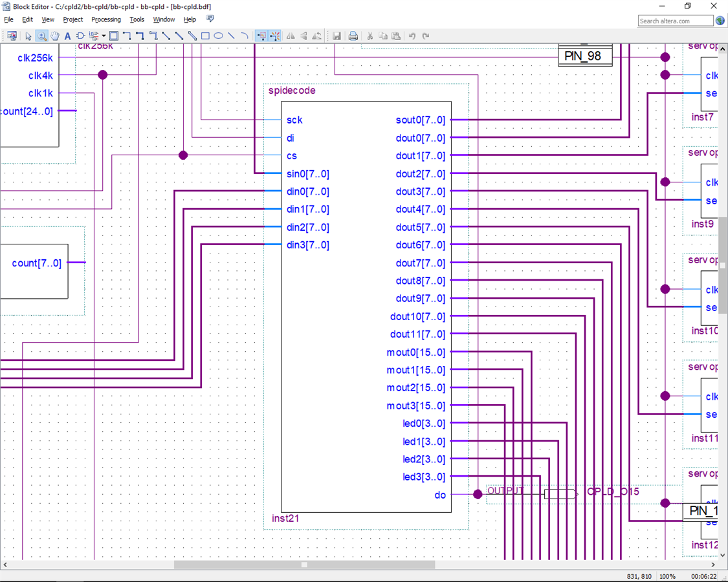Toggle the zoom tool active state
Image resolution: width=728 pixels, height=582 pixels.
(x=41, y=36)
